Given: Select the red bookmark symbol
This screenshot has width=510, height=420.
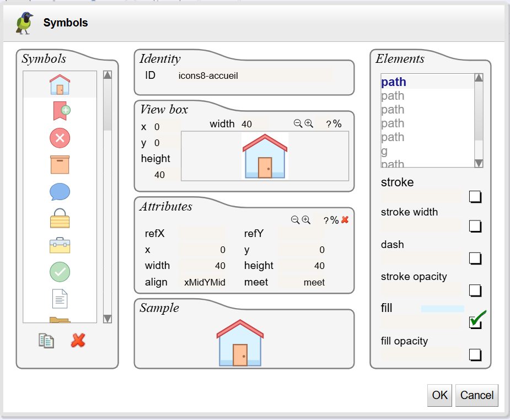Looking at the screenshot, I should point(60,111).
